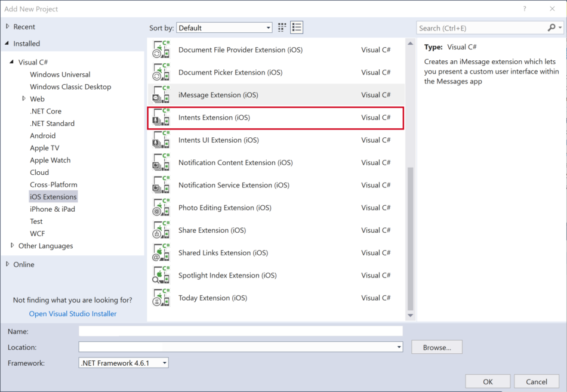Image resolution: width=567 pixels, height=392 pixels.
Task: Select iOS Extensions category
Action: click(x=53, y=197)
